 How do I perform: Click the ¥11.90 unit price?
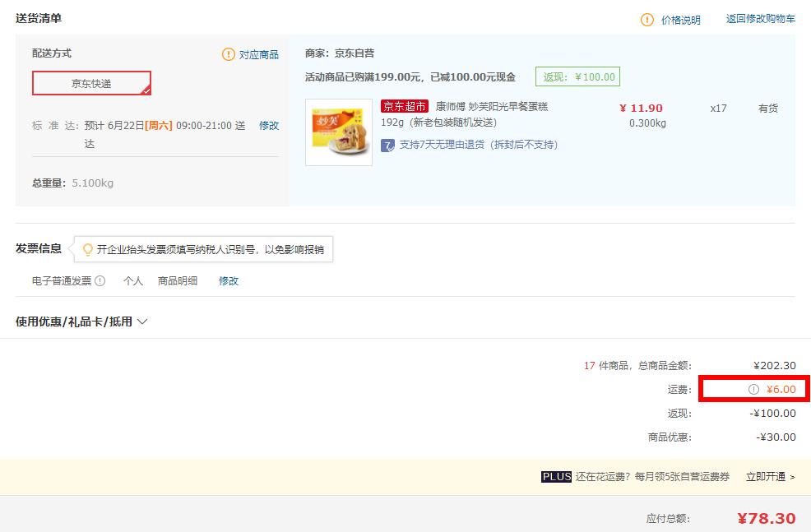coord(642,108)
